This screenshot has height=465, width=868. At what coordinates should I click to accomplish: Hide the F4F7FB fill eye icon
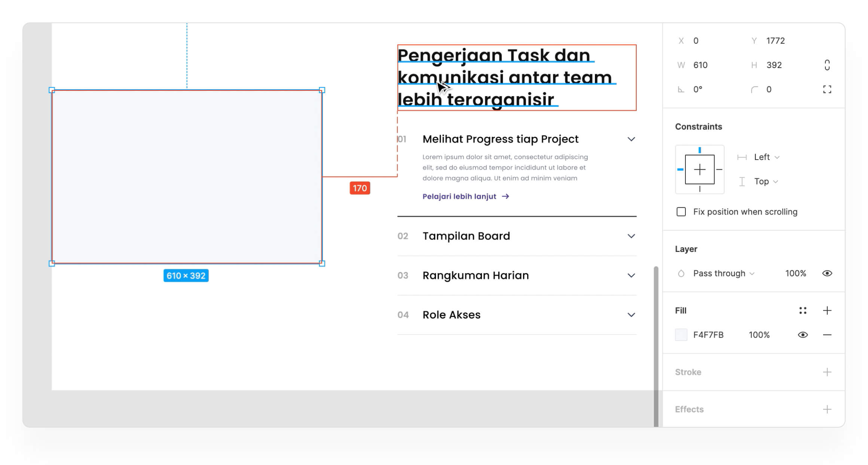(803, 335)
